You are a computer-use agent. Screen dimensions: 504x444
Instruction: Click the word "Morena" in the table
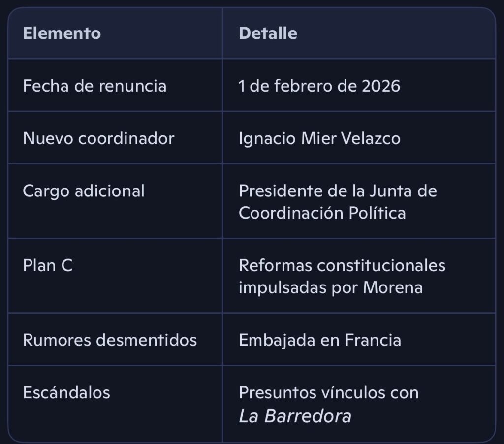(393, 287)
